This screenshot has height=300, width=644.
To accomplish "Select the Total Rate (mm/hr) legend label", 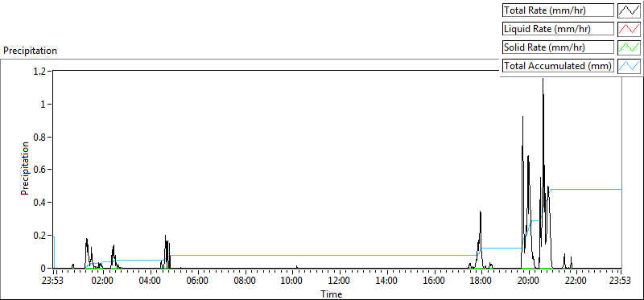I will [x=558, y=10].
